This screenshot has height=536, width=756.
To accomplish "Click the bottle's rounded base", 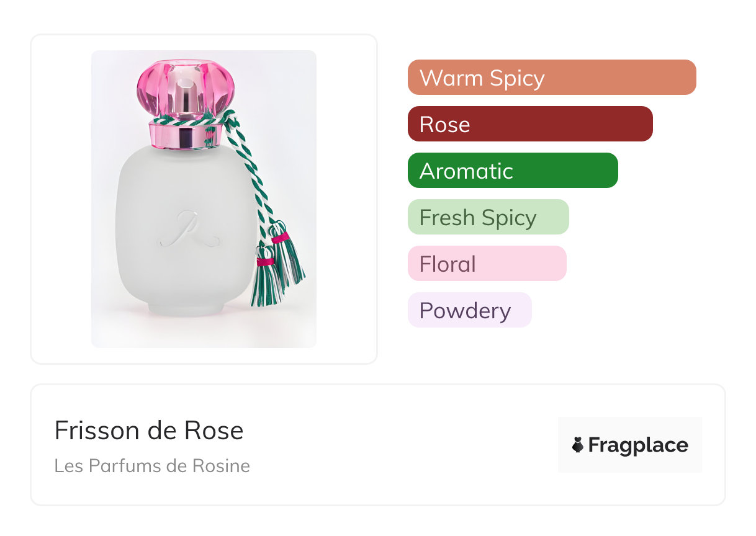I will tap(184, 307).
